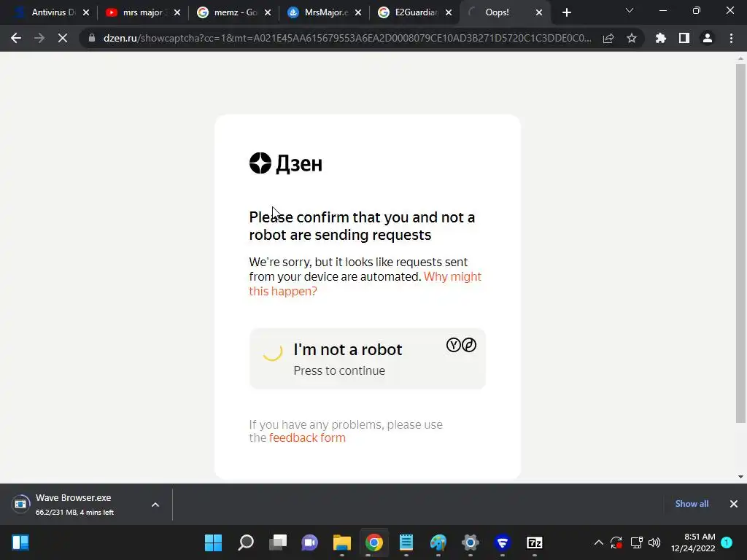
Task: Click the sync update tray icon
Action: (x=616, y=542)
